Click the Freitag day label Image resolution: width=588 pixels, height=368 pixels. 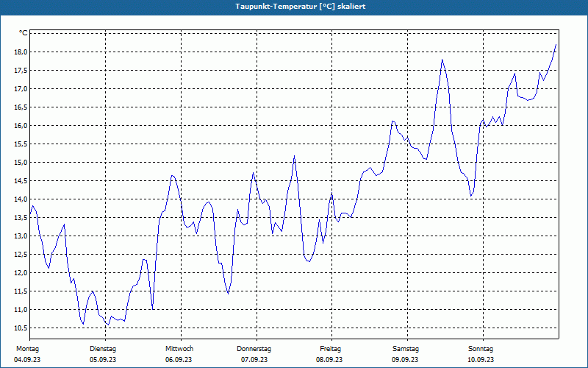click(330, 349)
